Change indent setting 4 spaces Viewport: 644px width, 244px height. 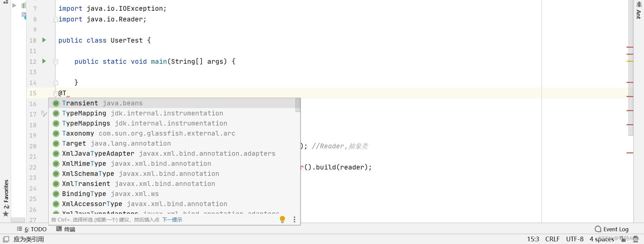pyautogui.click(x=602, y=239)
